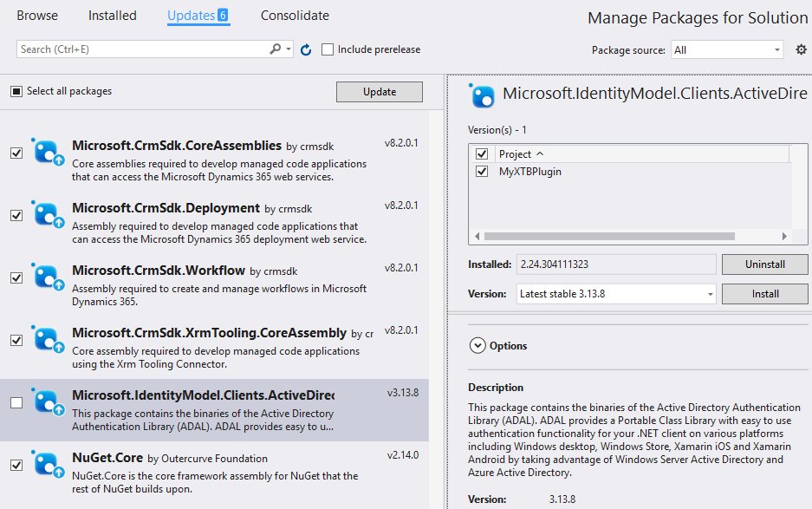The image size is (812, 509).
Task: Click NuGet.Core package icon
Action: tap(49, 465)
